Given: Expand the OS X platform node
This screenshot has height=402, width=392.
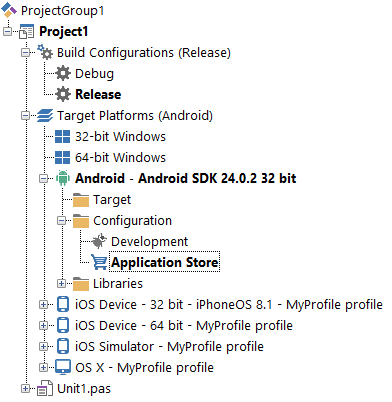Looking at the screenshot, I should click(x=43, y=368).
